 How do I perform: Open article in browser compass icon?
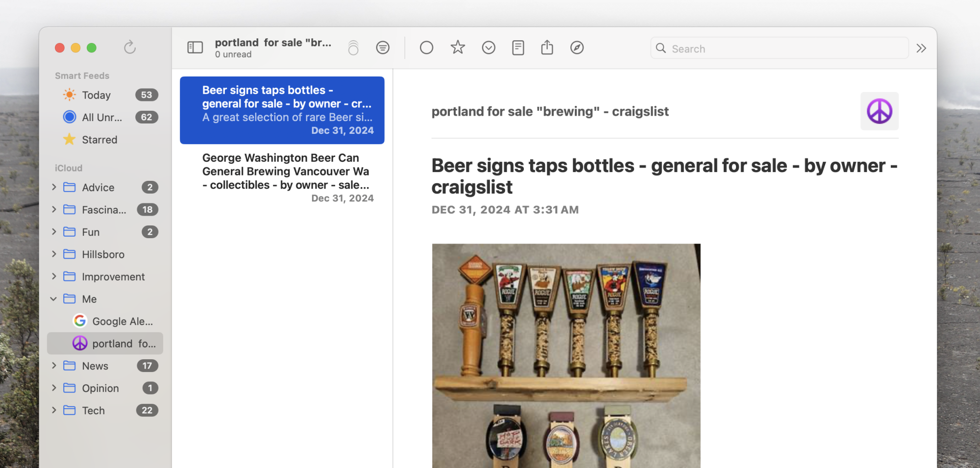point(577,48)
